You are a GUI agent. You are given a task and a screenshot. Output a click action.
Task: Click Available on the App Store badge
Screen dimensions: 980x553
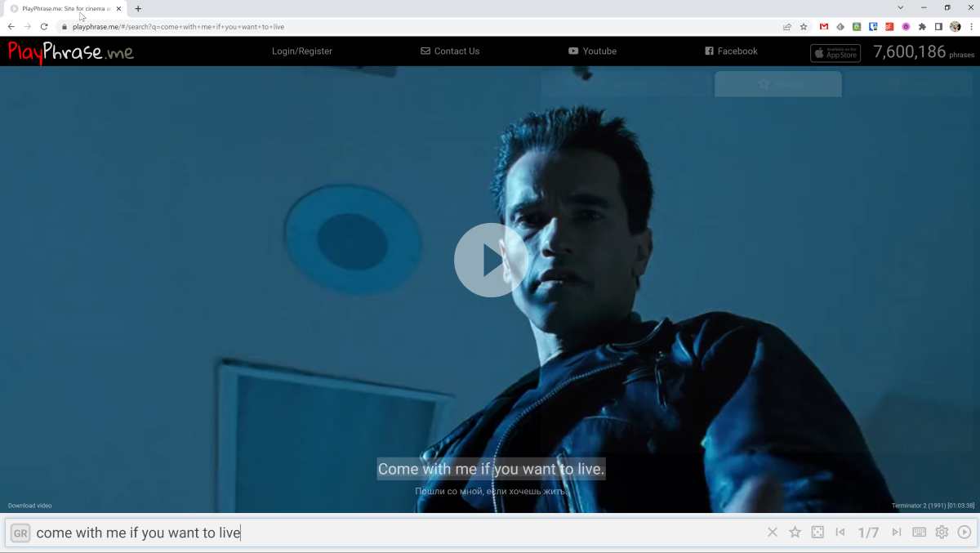tap(835, 53)
